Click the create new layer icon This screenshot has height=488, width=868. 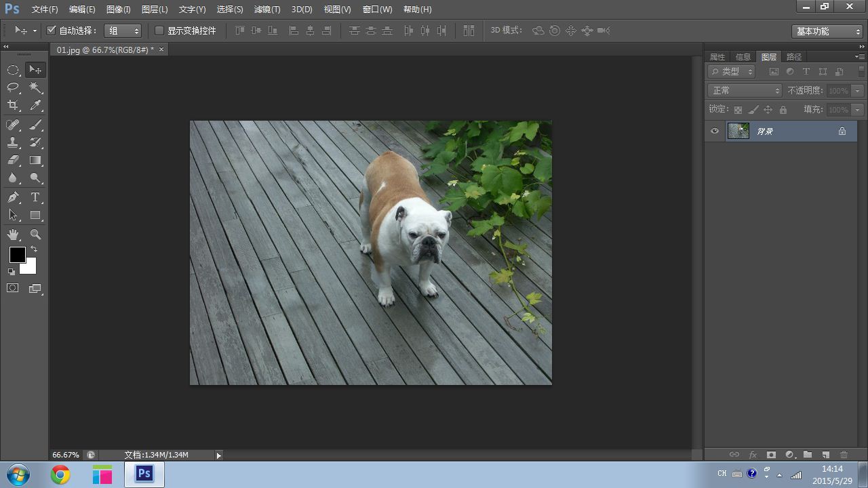pos(825,455)
